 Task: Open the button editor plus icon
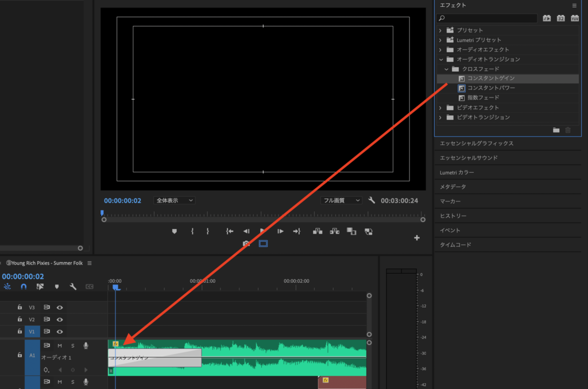tap(417, 238)
